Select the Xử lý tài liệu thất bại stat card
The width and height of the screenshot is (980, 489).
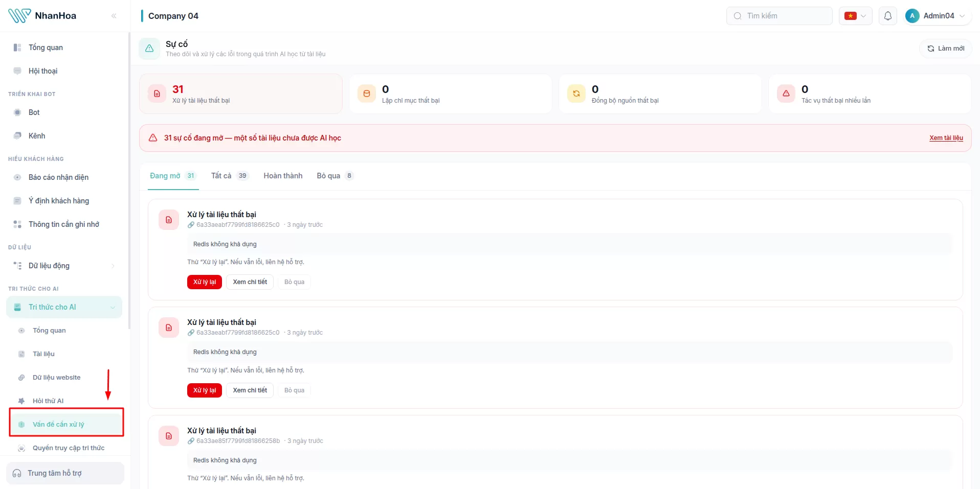[x=241, y=94]
